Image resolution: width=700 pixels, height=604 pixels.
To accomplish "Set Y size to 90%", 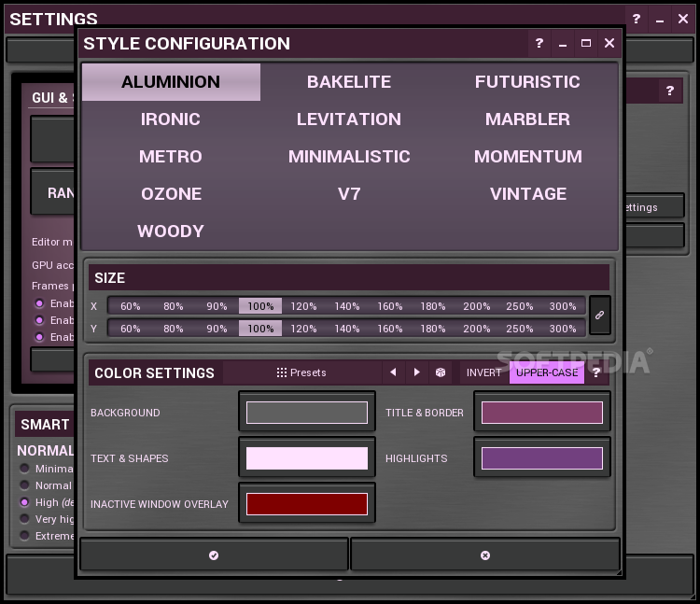I will [x=217, y=329].
